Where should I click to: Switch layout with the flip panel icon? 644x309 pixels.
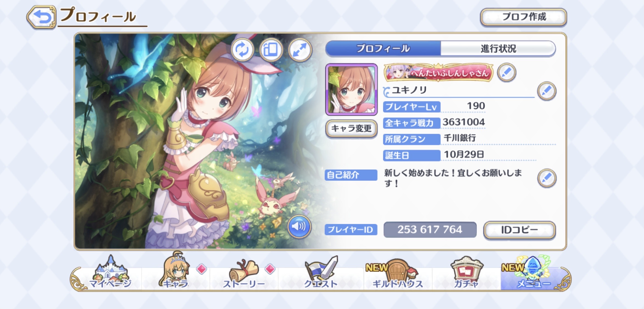(x=271, y=50)
